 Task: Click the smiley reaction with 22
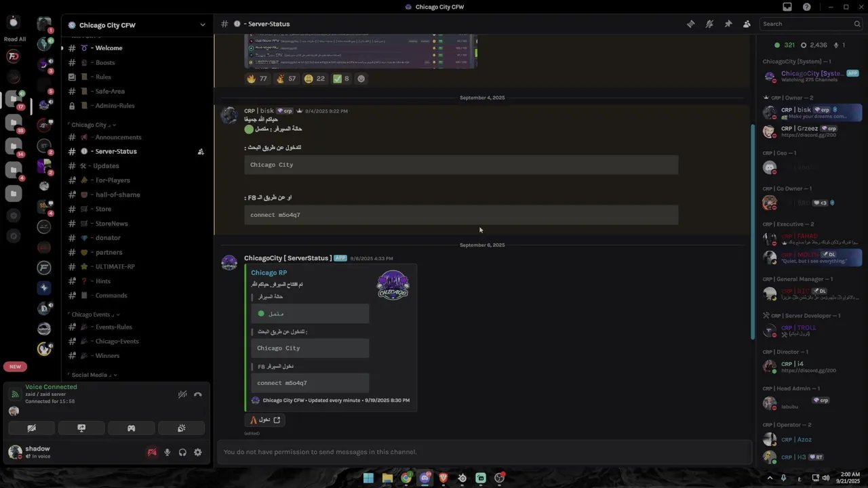314,79
